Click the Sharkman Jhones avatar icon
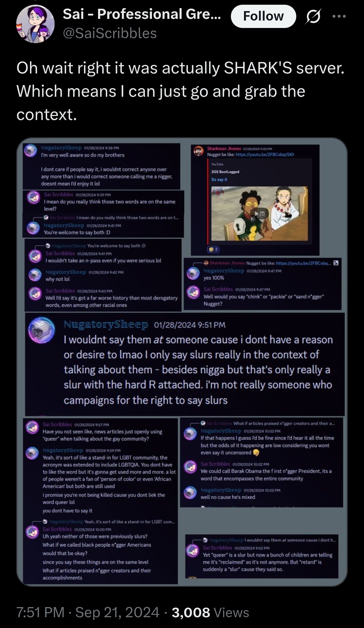Screen dimensions: 364x628 point(199,151)
